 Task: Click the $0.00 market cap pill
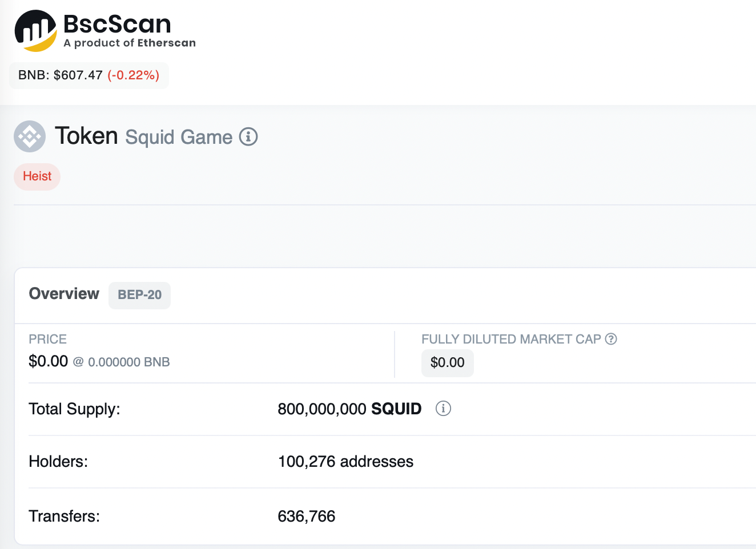447,362
